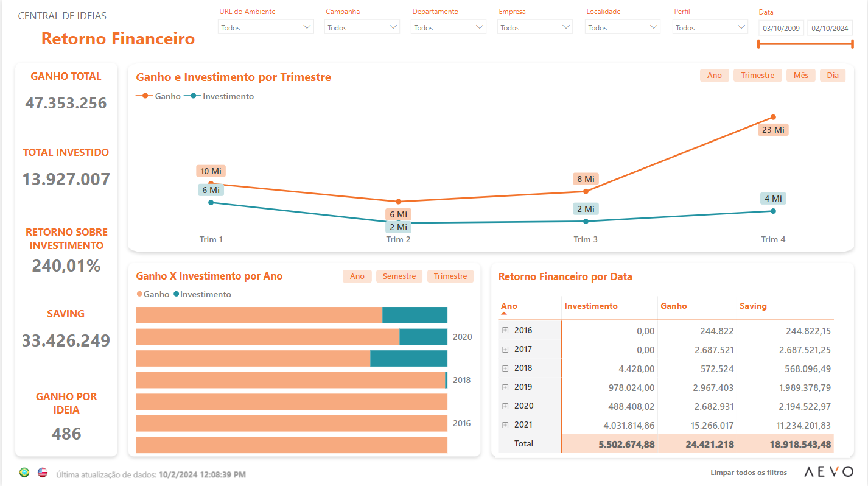This screenshot has width=868, height=486.
Task: Select the Semestre tab in the bar chart
Action: point(399,276)
